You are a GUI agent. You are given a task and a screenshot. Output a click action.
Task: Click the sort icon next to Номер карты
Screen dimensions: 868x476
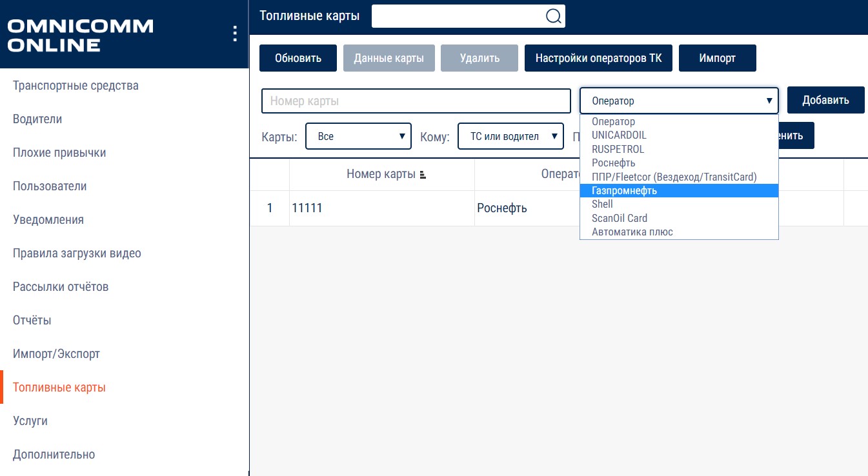(423, 175)
